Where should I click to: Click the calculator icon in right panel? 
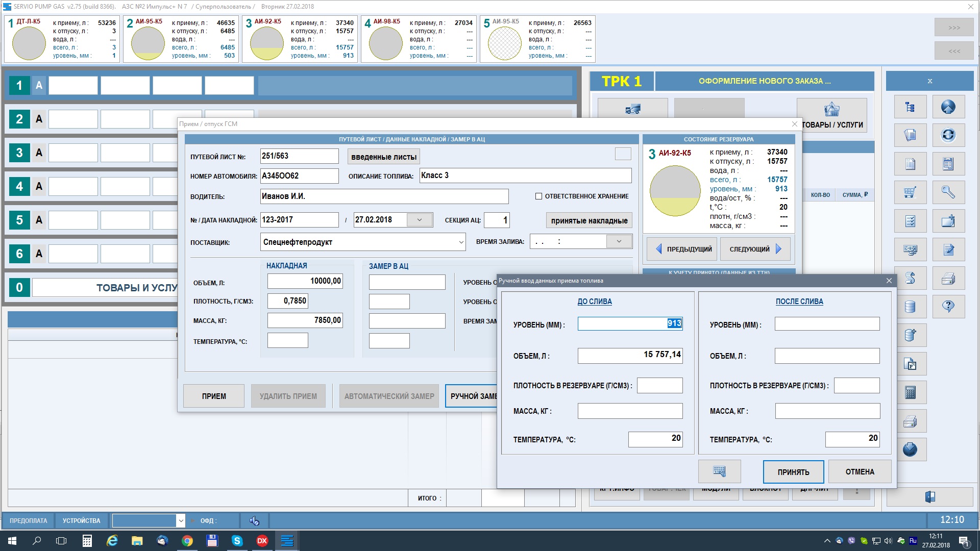click(x=910, y=392)
